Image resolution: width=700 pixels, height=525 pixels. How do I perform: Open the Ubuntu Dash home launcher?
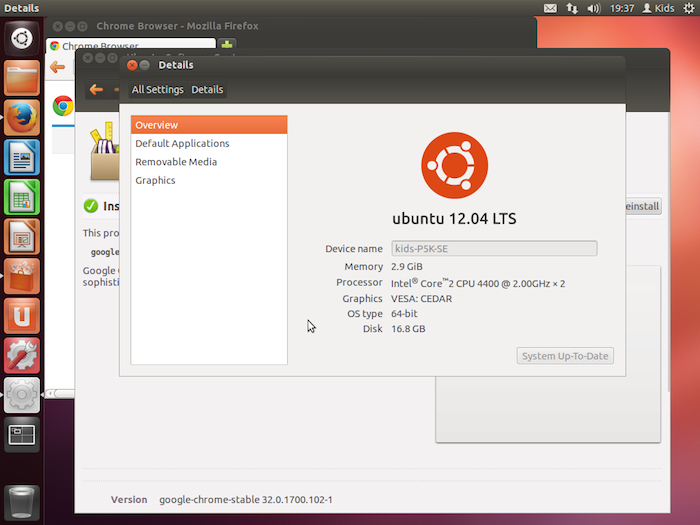[x=21, y=38]
